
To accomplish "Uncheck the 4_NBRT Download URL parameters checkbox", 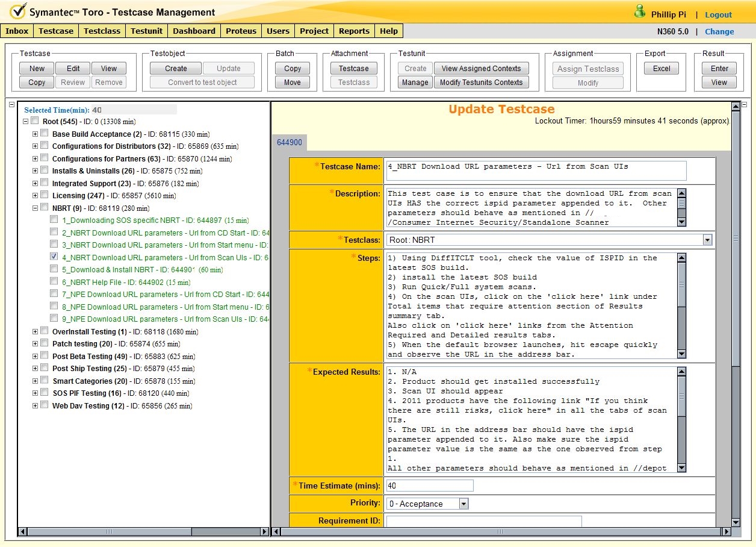I will pyautogui.click(x=54, y=257).
